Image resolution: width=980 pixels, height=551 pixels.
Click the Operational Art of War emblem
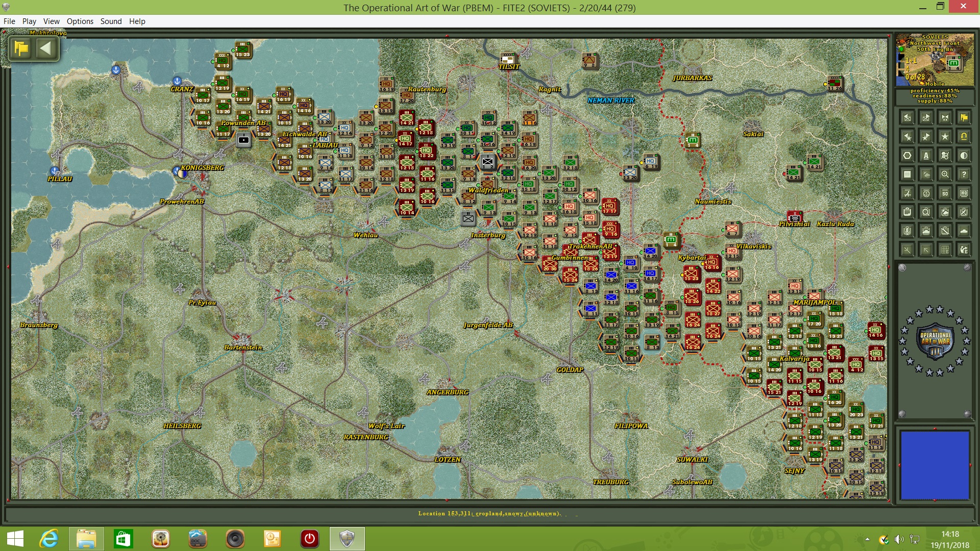(935, 341)
